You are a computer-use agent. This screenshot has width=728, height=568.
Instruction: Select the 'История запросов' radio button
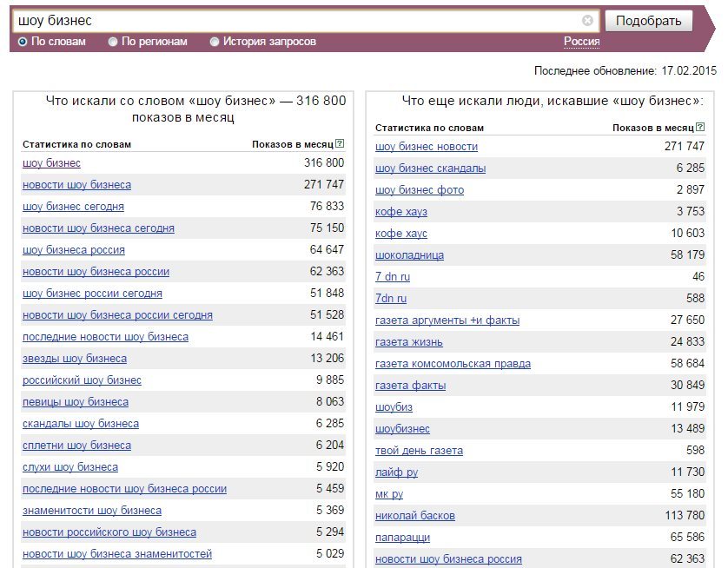214,42
